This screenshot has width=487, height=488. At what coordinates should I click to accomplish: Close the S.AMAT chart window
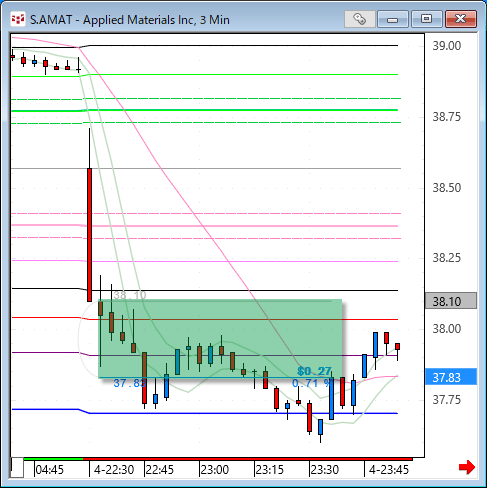[x=460, y=19]
